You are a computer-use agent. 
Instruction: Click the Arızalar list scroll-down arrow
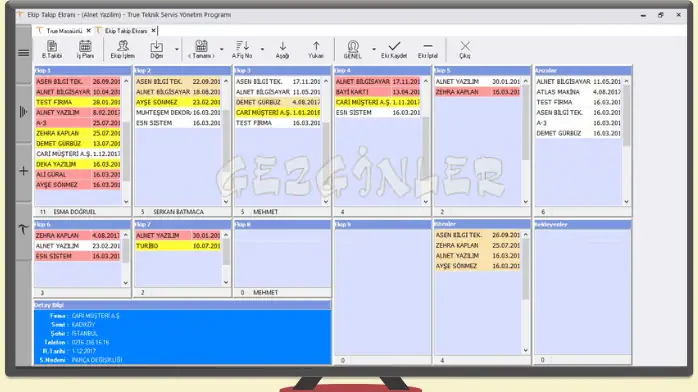(x=626, y=202)
